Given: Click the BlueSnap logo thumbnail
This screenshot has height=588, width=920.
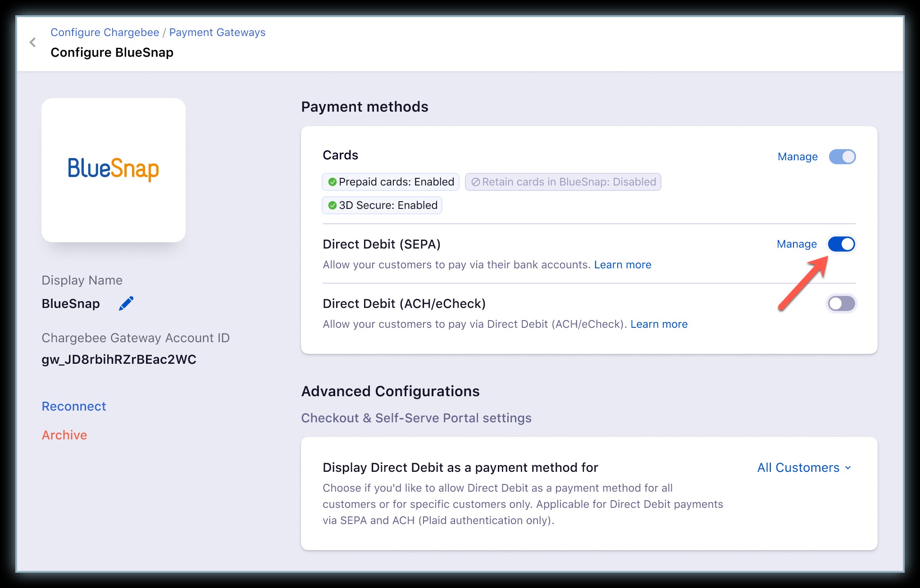Looking at the screenshot, I should pos(114,170).
